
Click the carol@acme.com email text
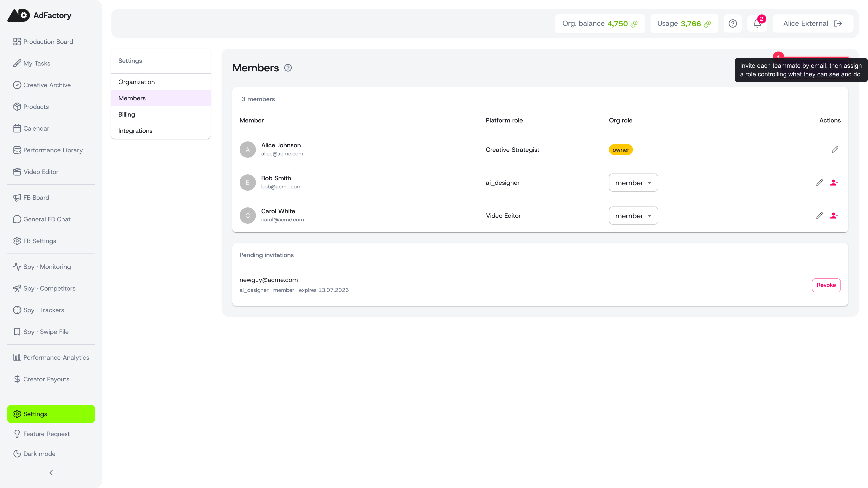click(282, 220)
